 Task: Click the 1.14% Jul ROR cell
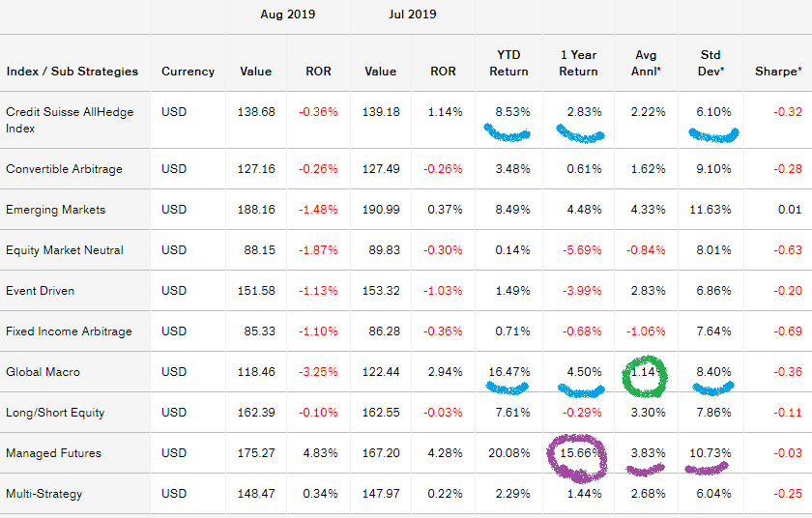click(x=446, y=112)
